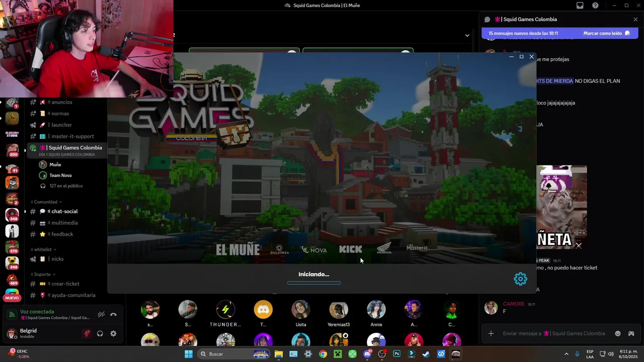The image size is (644, 362).
Task: Click Annie's audience avatar
Action: (x=376, y=310)
